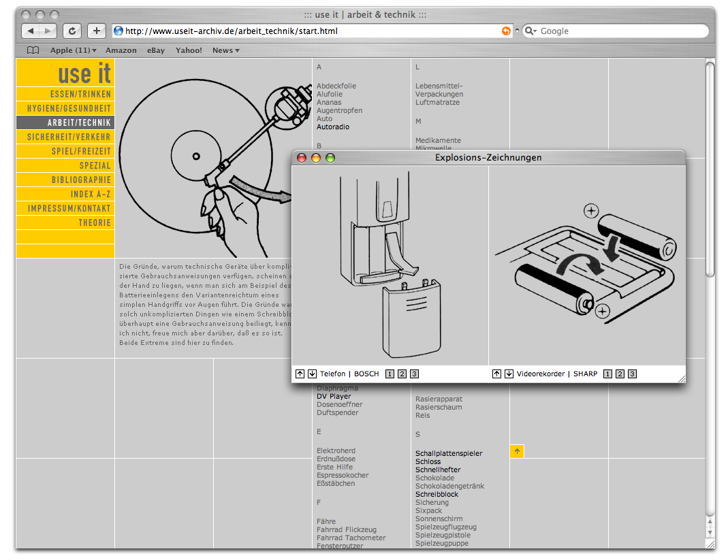
Task: Select page 3 for Videorekorder | SHARP
Action: pyautogui.click(x=633, y=374)
